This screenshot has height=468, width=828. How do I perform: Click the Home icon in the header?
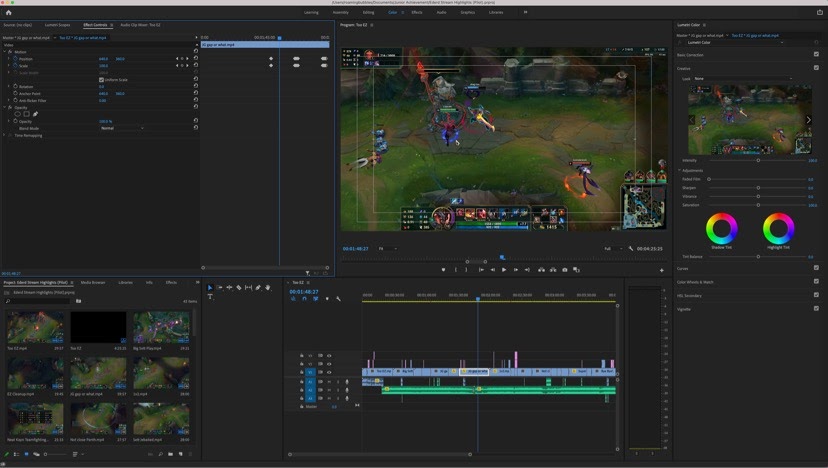click(x=8, y=12)
